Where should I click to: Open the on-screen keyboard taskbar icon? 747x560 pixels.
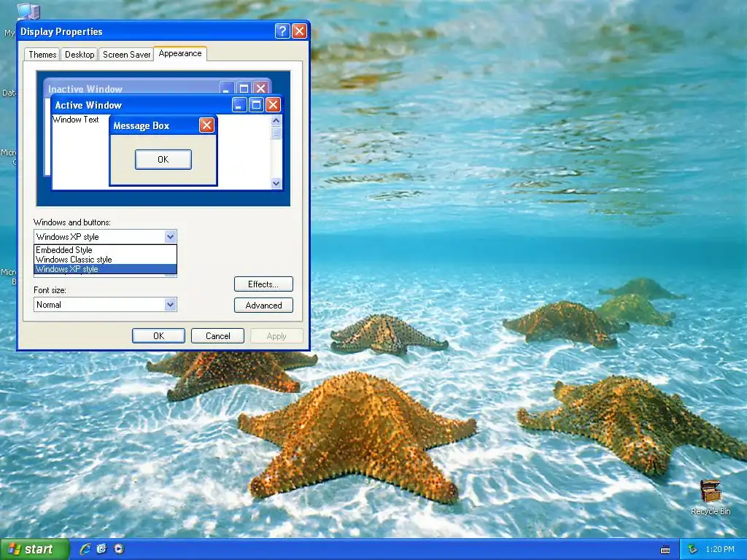(665, 550)
